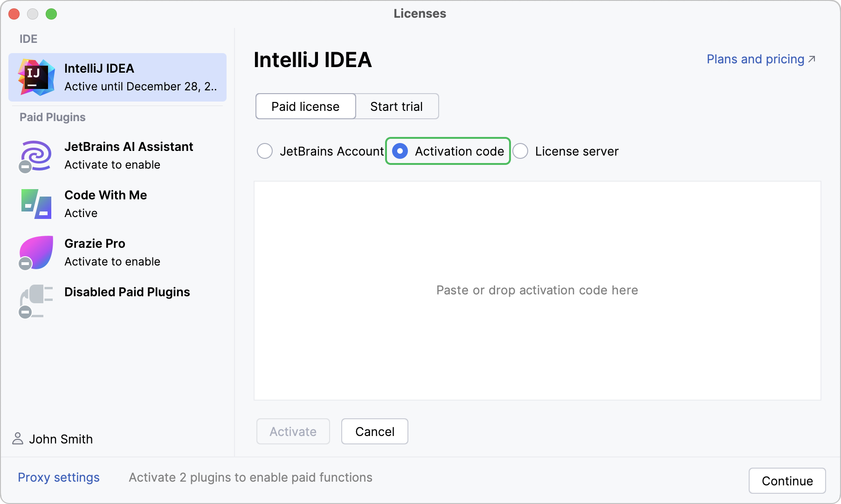
Task: Click the Cancel button
Action: click(x=375, y=431)
